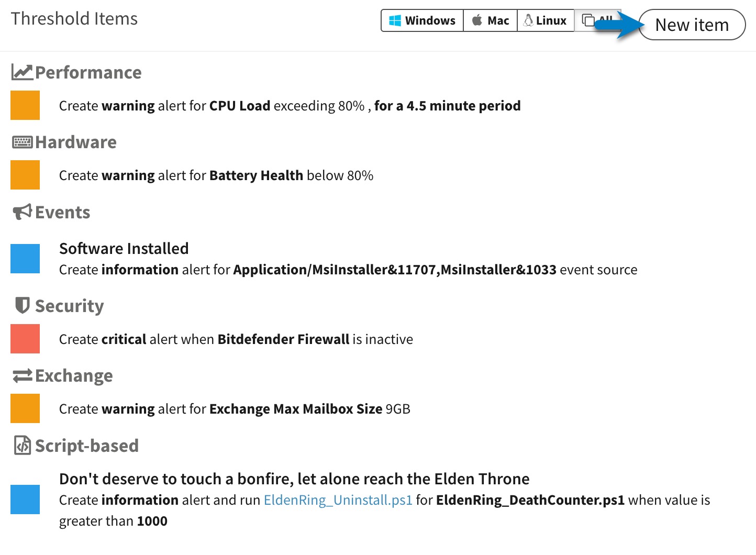Select the orange CPU Load warning swatch
The height and width of the screenshot is (555, 756).
pyautogui.click(x=25, y=105)
